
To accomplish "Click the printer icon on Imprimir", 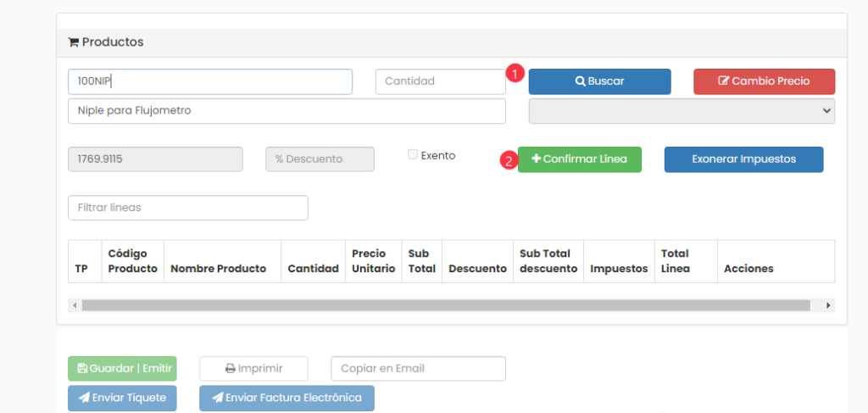I will tap(231, 369).
